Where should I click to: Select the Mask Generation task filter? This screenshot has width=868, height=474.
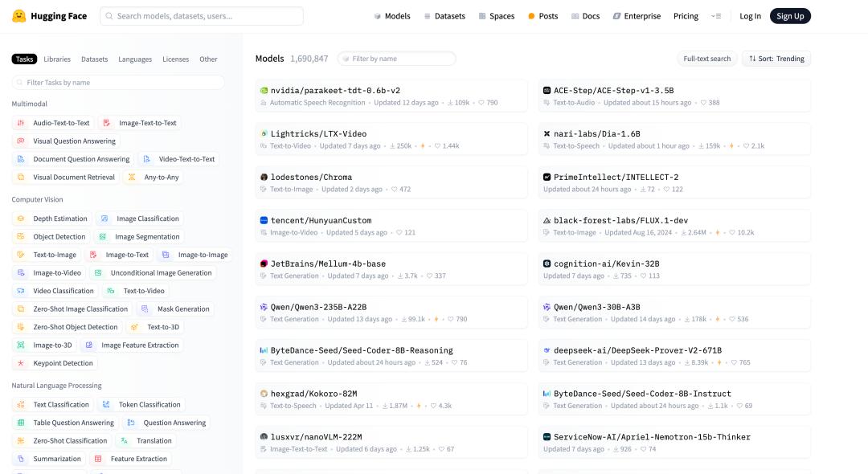point(175,309)
